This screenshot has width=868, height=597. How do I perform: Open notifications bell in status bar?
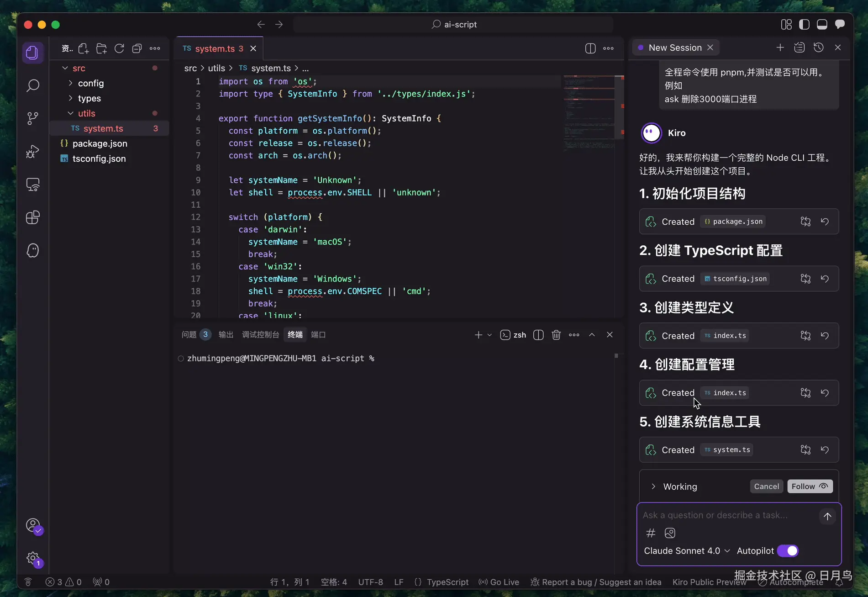839,582
